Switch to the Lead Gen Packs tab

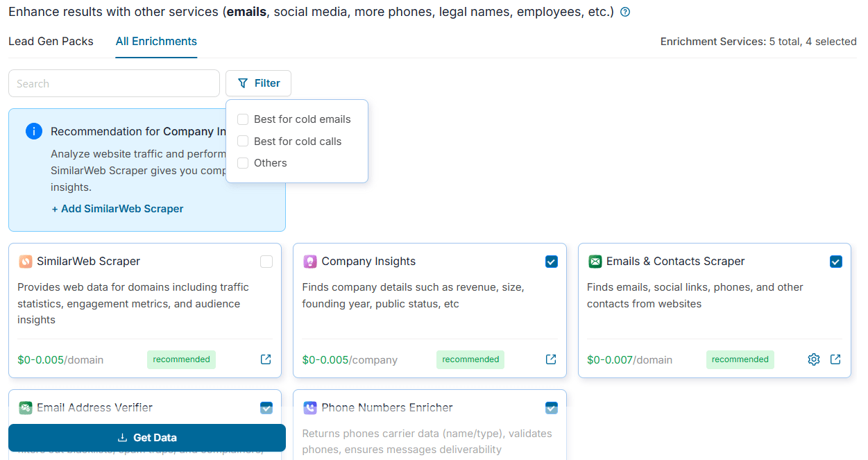[x=51, y=42]
